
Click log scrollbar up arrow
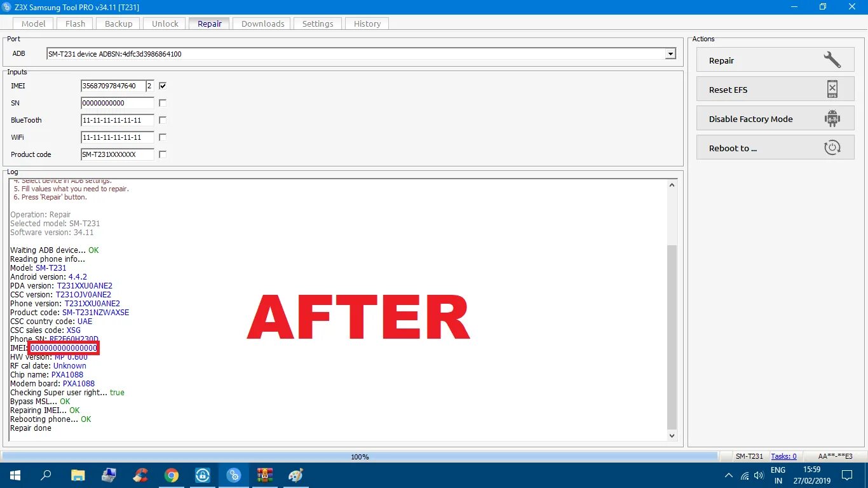(x=672, y=185)
